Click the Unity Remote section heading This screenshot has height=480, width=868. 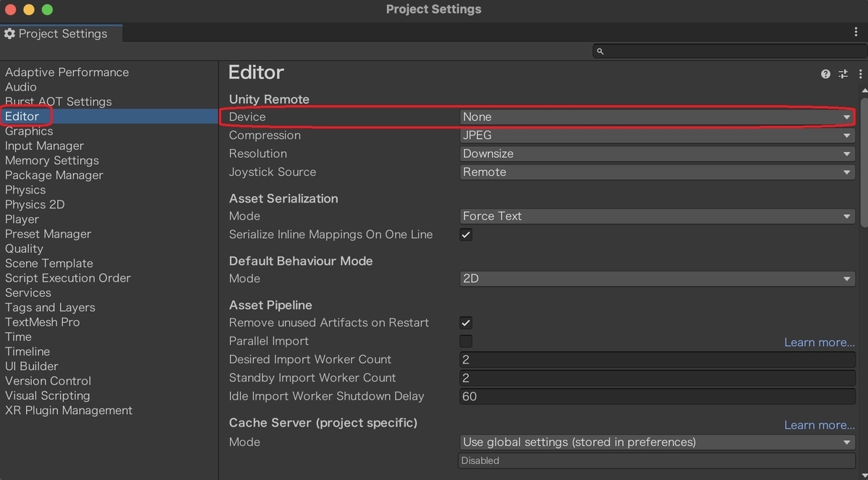coord(269,99)
